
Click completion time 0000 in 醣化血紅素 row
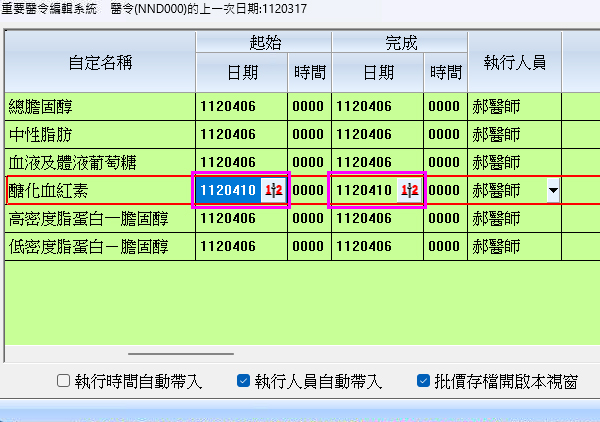[x=444, y=190]
